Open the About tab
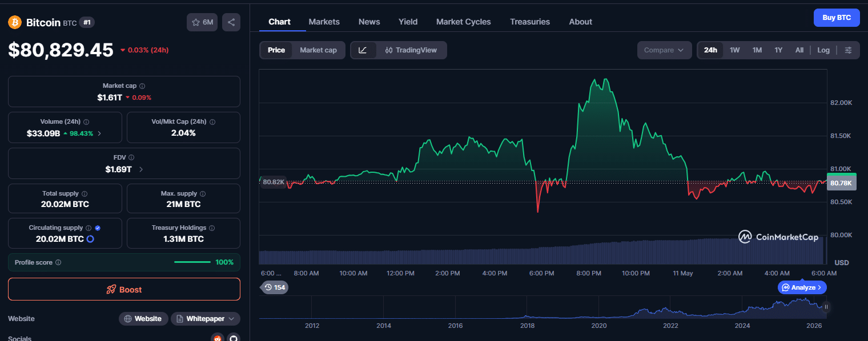Viewport: 868px width, 341px height. [580, 22]
